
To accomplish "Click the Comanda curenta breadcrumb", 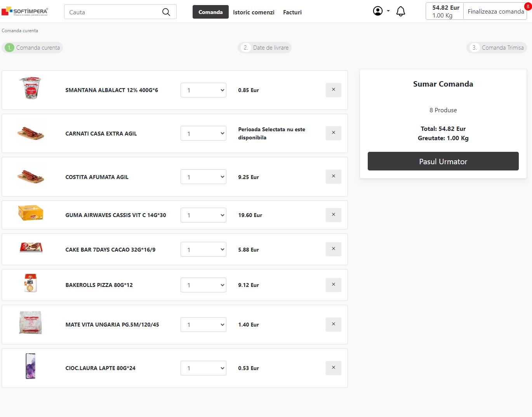I will click(x=20, y=31).
